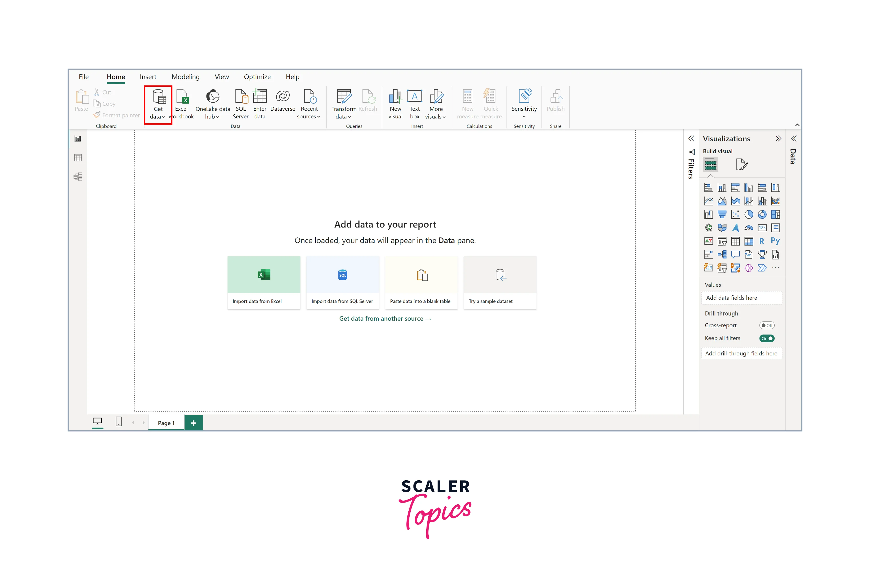Expand the Filters pane
Image resolution: width=870 pixels, height=588 pixels.
tap(691, 138)
